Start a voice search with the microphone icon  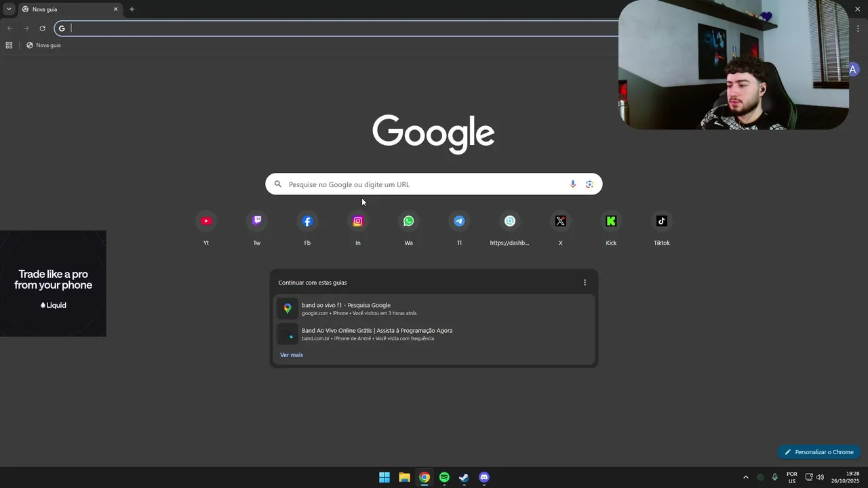[573, 184]
